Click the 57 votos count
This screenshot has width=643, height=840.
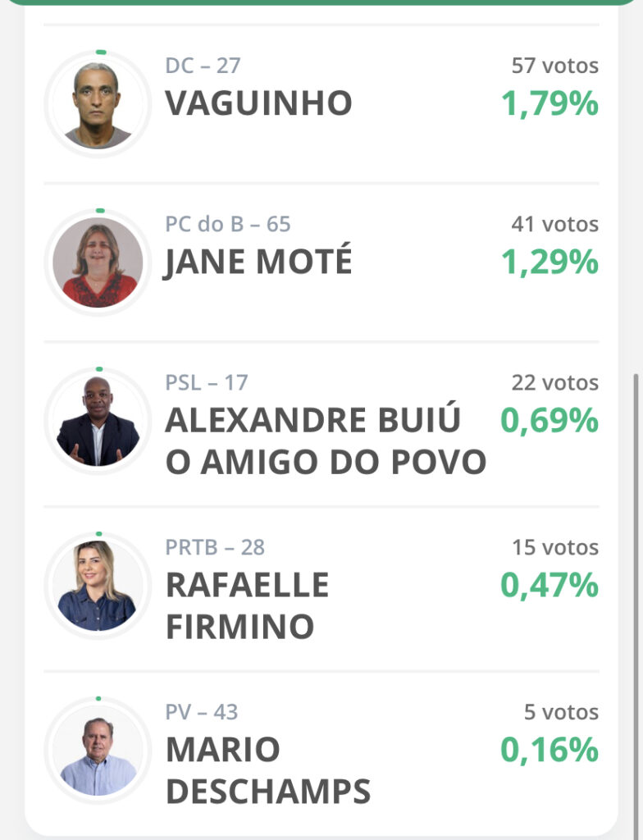point(555,66)
